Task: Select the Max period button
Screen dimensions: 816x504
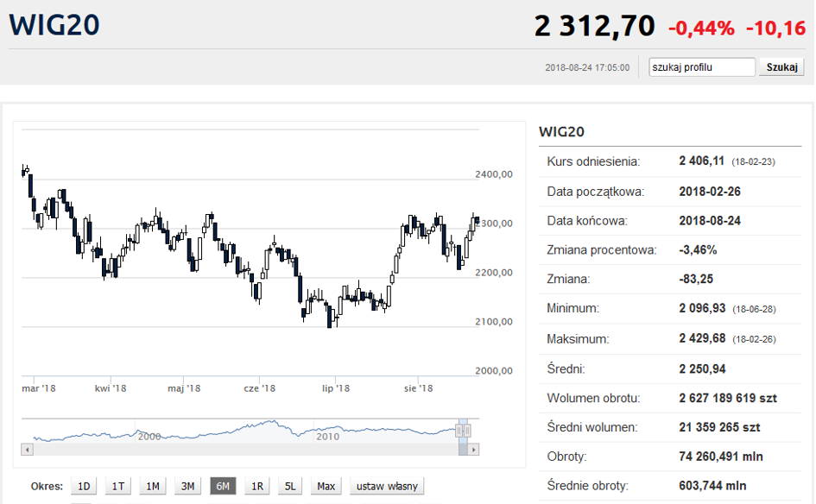Action: click(x=326, y=487)
